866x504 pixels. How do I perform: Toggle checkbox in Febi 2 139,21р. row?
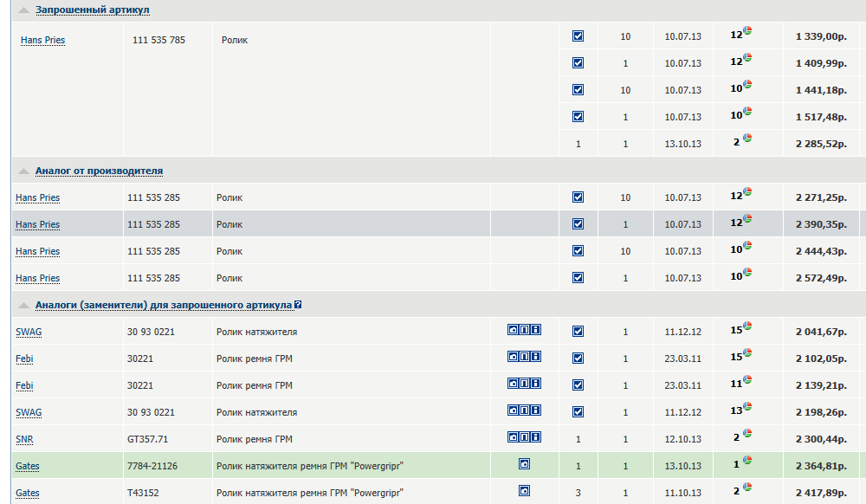(x=578, y=384)
